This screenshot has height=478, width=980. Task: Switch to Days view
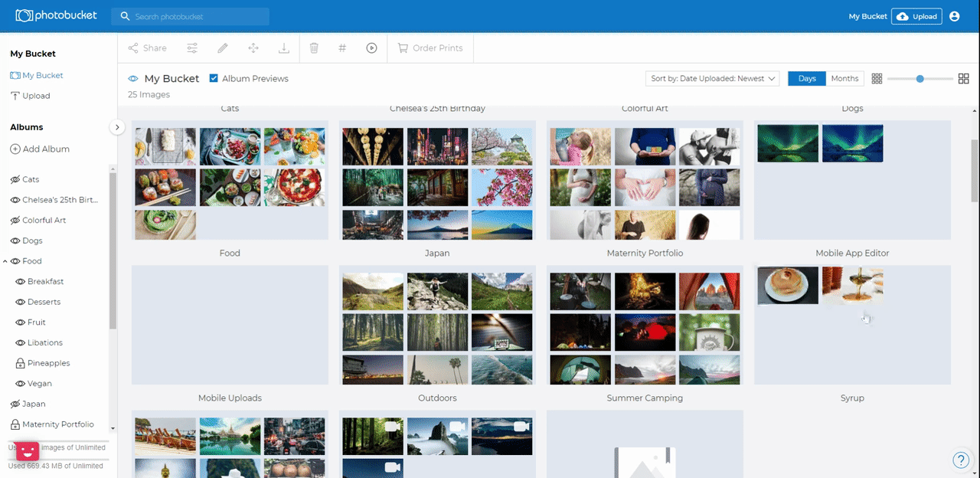(x=807, y=79)
